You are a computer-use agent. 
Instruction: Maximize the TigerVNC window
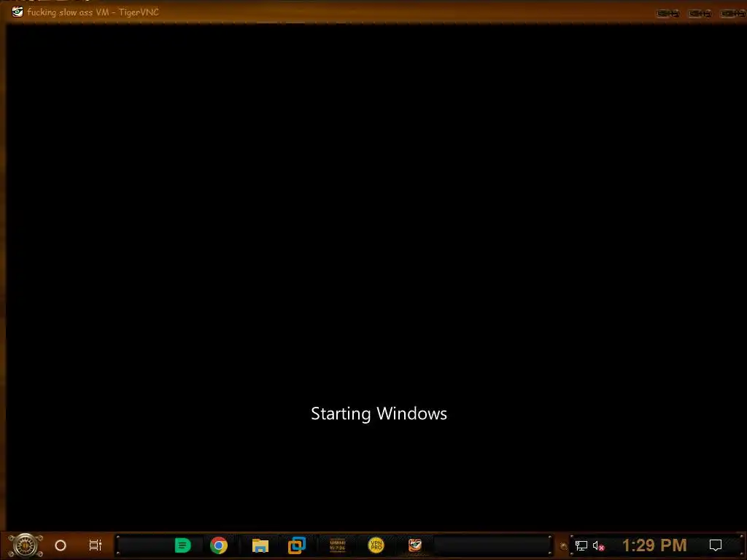[700, 13]
